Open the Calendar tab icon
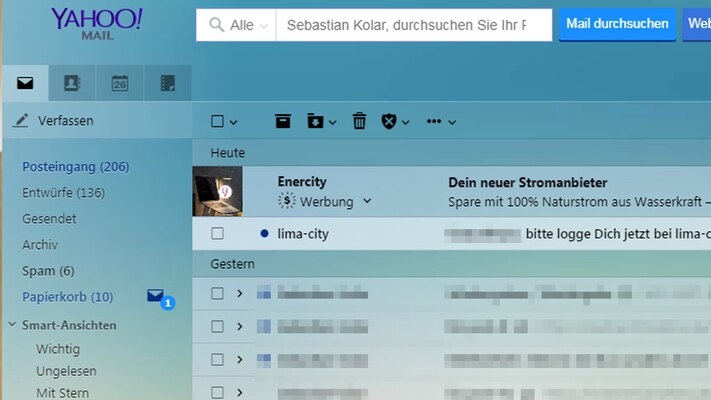Viewport: 711px width, 400px height. click(x=120, y=83)
